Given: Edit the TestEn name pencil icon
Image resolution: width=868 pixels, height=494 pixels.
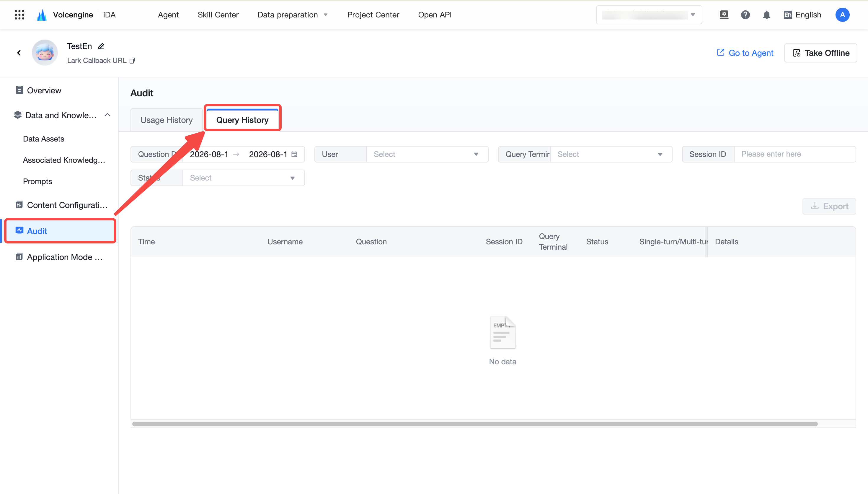Looking at the screenshot, I should pos(101,46).
